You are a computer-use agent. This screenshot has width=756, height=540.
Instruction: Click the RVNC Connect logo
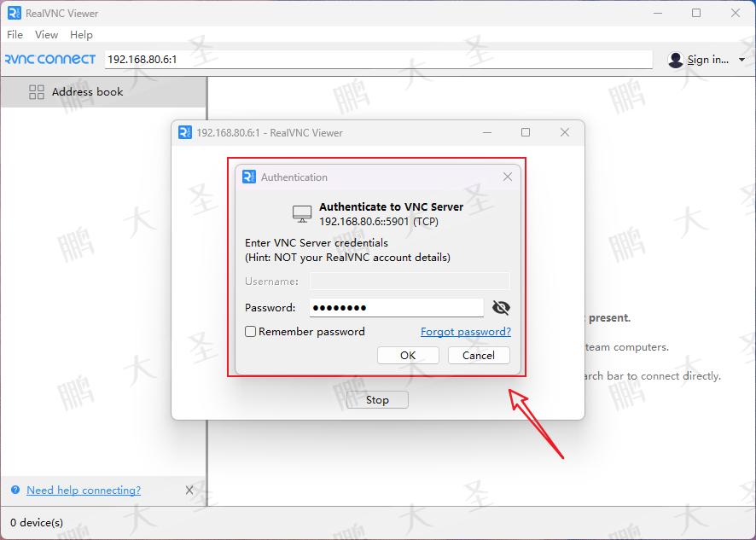(50, 60)
